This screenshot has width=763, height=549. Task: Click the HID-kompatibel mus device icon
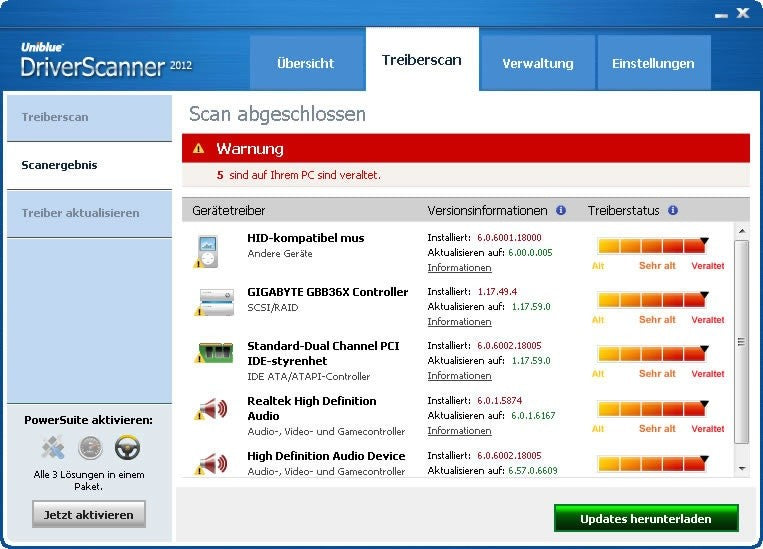(208, 252)
